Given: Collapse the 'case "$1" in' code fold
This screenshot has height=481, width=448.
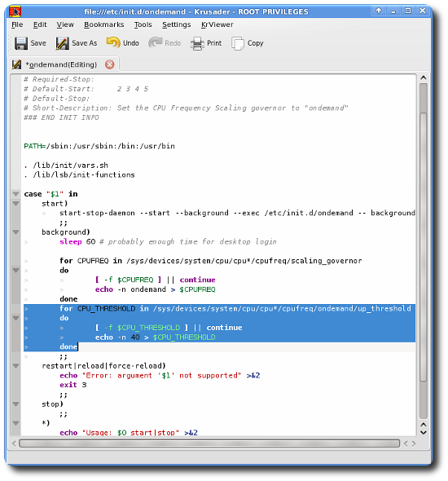Looking at the screenshot, I should click(x=16, y=194).
